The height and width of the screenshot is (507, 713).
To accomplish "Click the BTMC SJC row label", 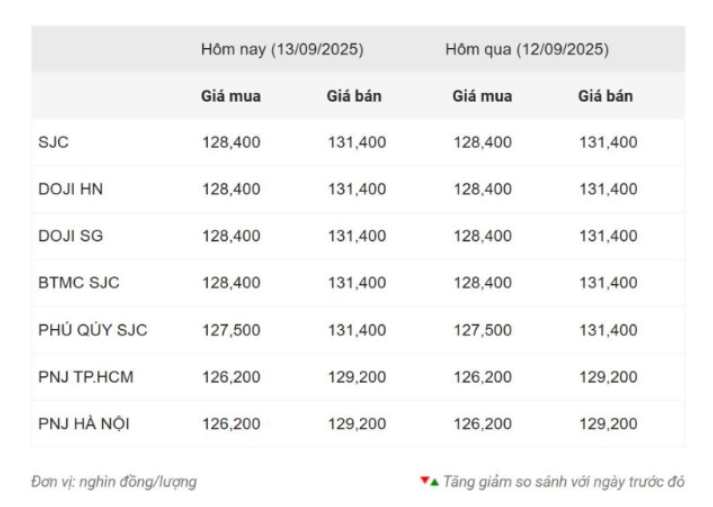I will [x=79, y=283].
